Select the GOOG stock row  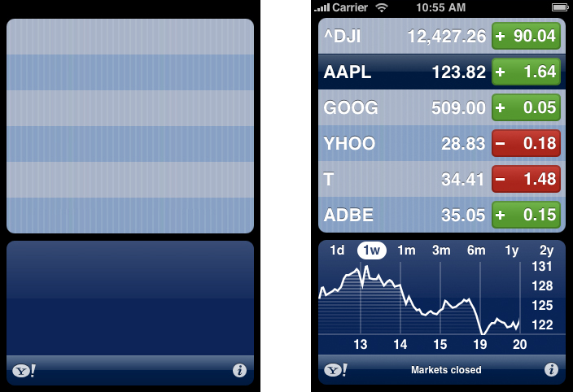(x=442, y=107)
